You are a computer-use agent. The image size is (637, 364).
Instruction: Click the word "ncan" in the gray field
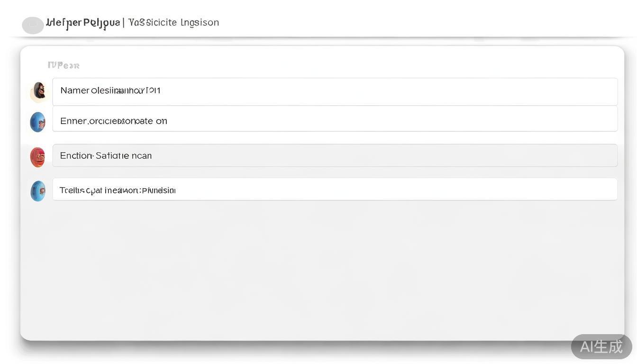(142, 156)
